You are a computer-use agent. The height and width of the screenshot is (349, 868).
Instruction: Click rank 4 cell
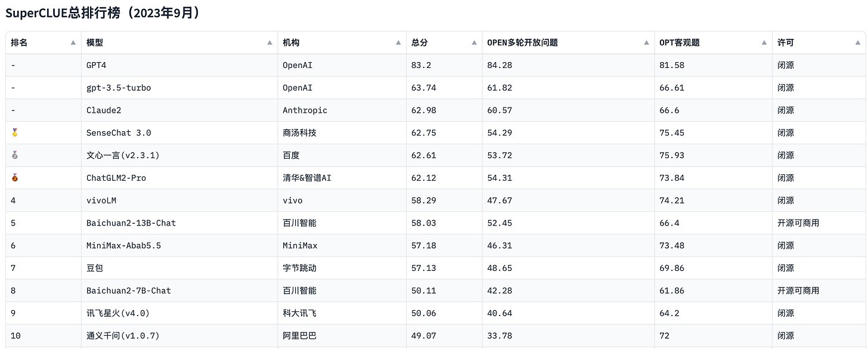(44, 200)
